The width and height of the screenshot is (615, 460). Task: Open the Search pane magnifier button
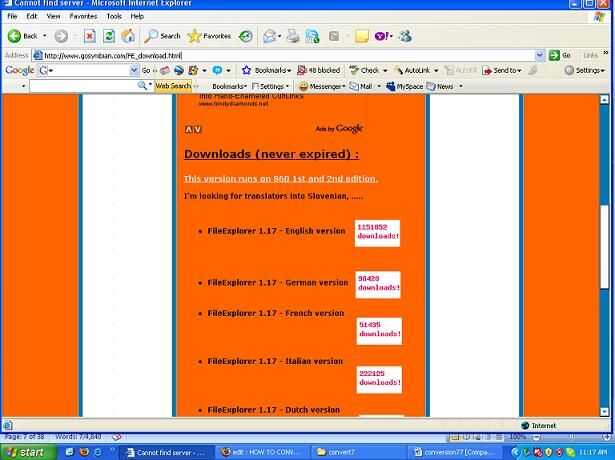[162, 36]
